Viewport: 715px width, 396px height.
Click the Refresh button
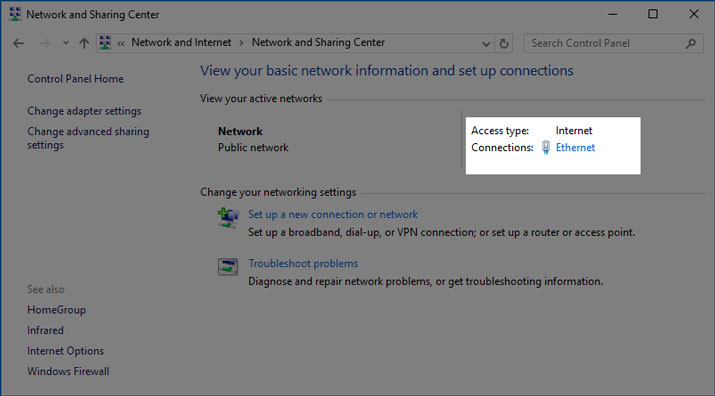coord(504,44)
